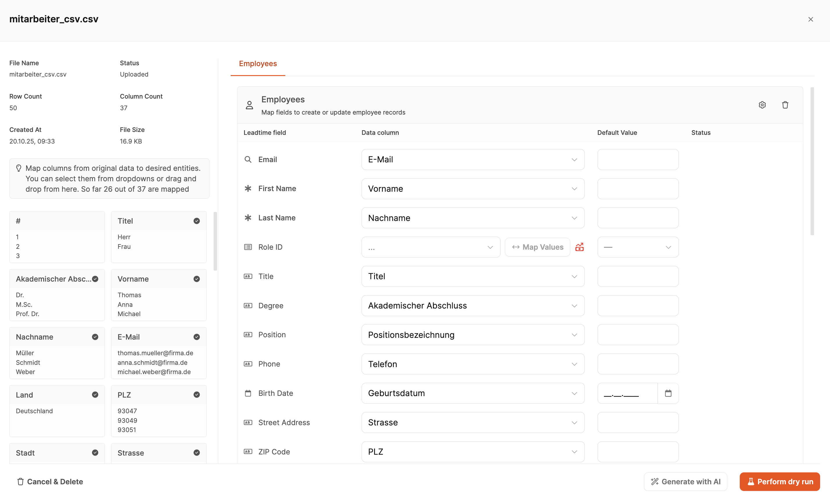Click the red icon beside Map Values
This screenshot has height=504, width=830.
pos(579,247)
